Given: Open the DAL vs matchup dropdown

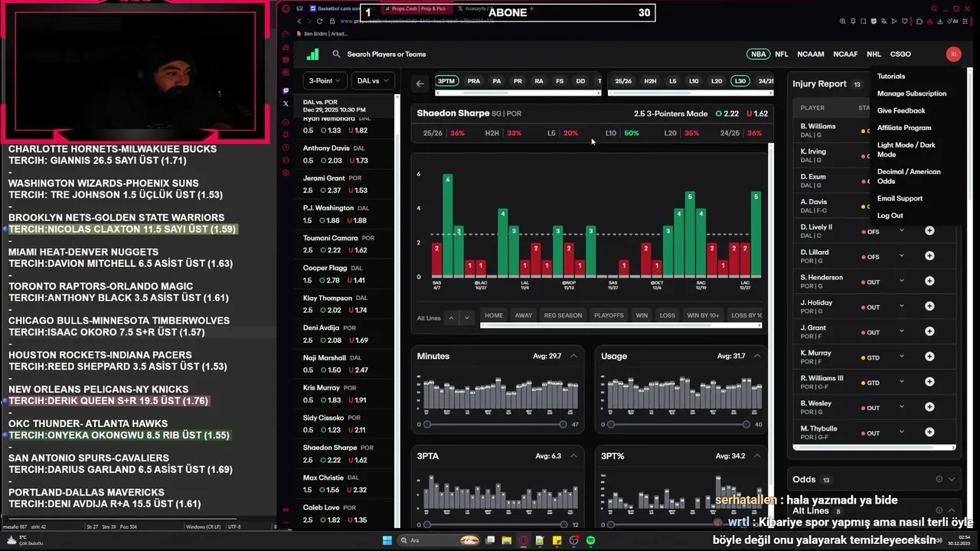Looking at the screenshot, I should 373,80.
